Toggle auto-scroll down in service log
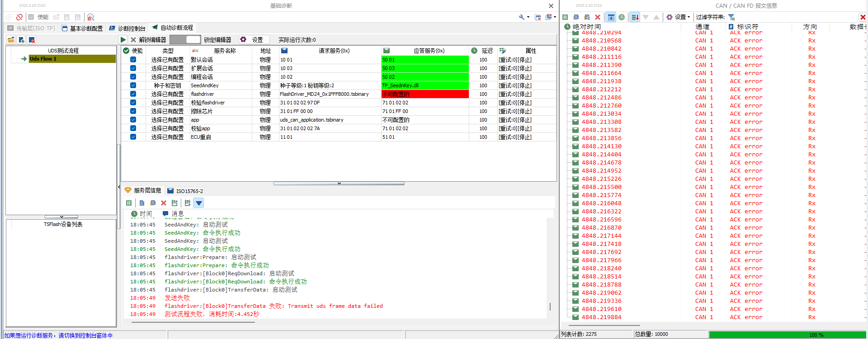 click(198, 203)
